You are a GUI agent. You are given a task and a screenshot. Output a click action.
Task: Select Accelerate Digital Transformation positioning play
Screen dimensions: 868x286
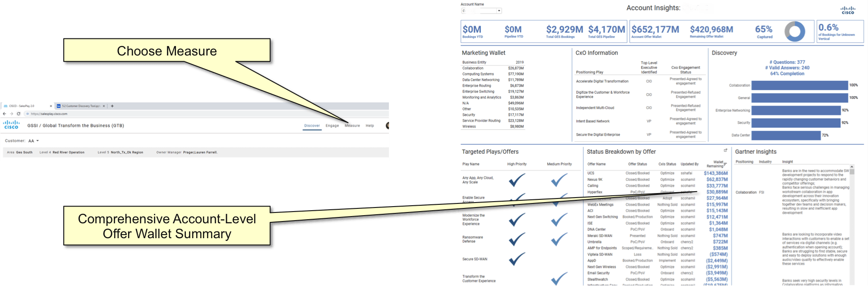point(602,81)
